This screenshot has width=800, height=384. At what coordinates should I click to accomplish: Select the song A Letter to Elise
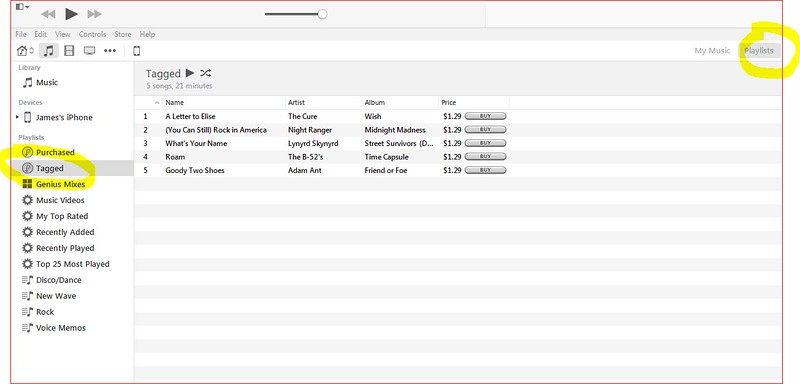click(x=190, y=116)
